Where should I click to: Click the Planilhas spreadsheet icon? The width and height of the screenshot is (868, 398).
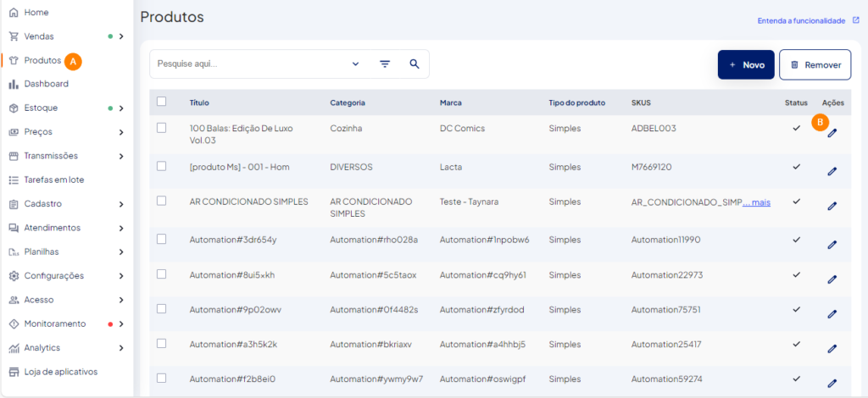(x=14, y=252)
